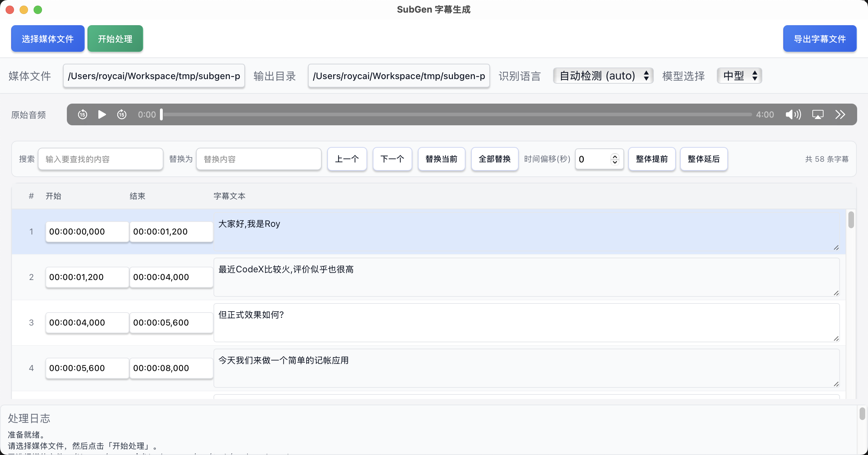The image size is (868, 455).
Task: Increase time offset with the up arrow
Action: (x=615, y=156)
